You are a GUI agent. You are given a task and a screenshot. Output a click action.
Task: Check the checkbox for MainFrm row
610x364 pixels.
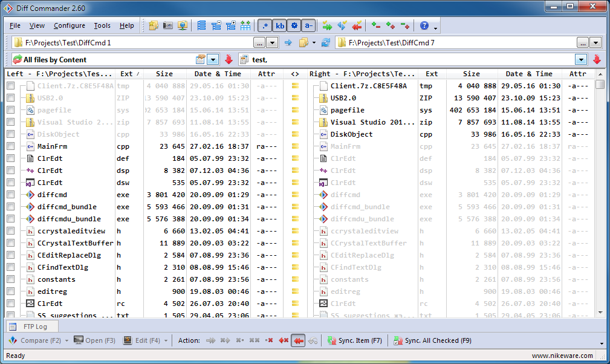[11, 146]
